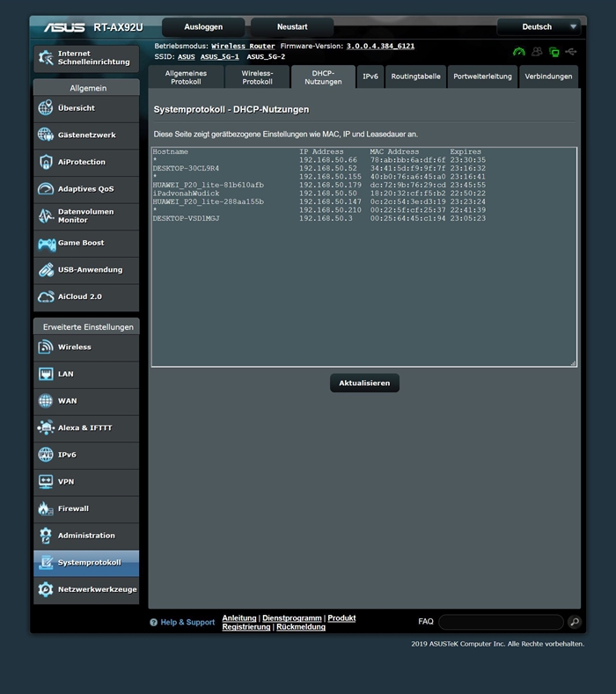
Task: Open Internet Schnelleinrichtung wizard icon
Action: (46, 57)
